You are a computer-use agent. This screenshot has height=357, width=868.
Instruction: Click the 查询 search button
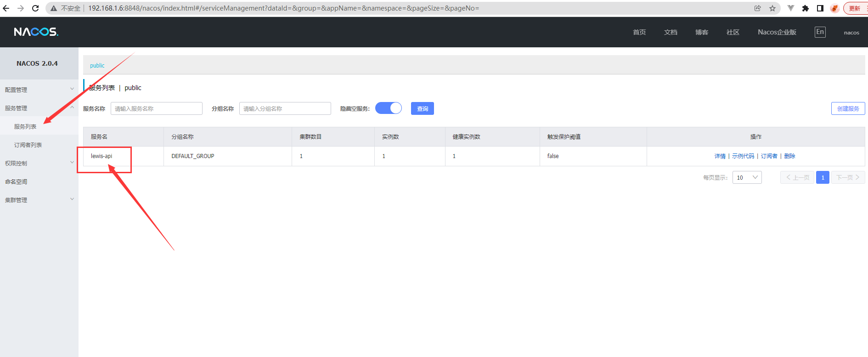pyautogui.click(x=423, y=108)
